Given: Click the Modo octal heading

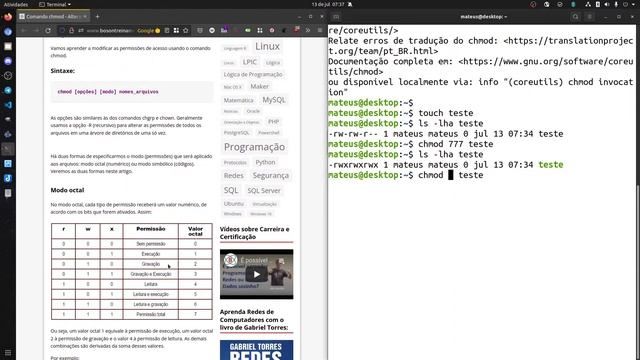Looking at the screenshot, I should [67, 190].
